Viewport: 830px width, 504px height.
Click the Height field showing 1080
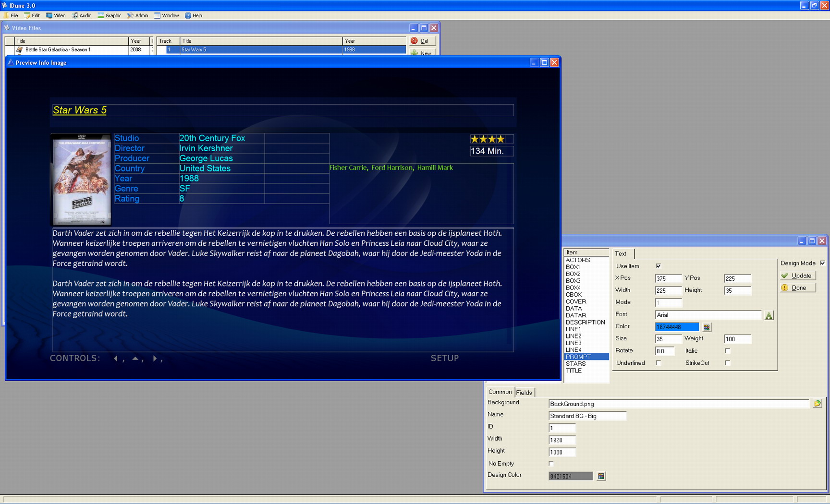click(562, 452)
